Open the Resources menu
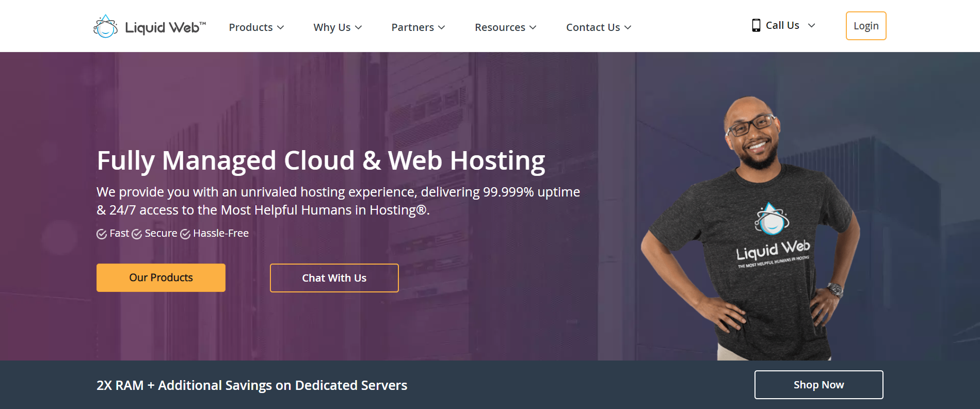980x409 pixels. coord(506,27)
